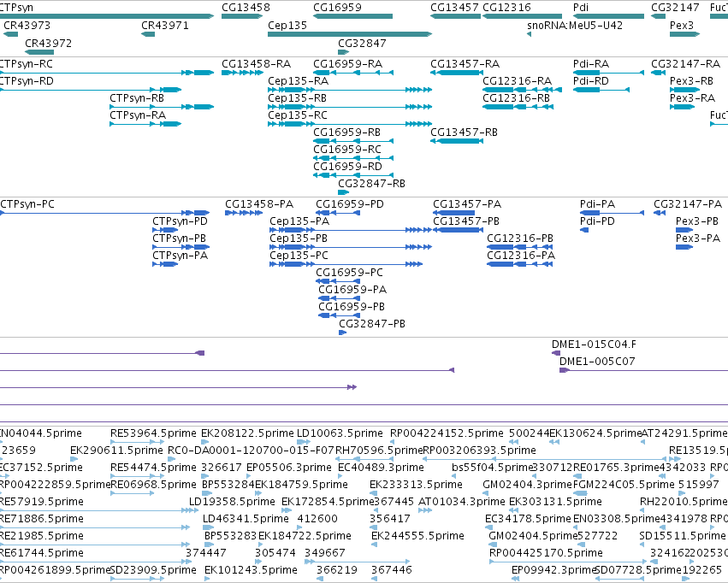Viewport: 728px width, 583px height.
Task: Select the CG12316-PB protein label
Action: click(520, 238)
